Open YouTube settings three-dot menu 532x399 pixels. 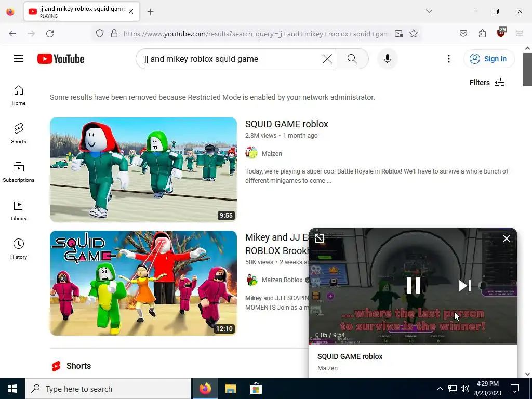click(448, 59)
